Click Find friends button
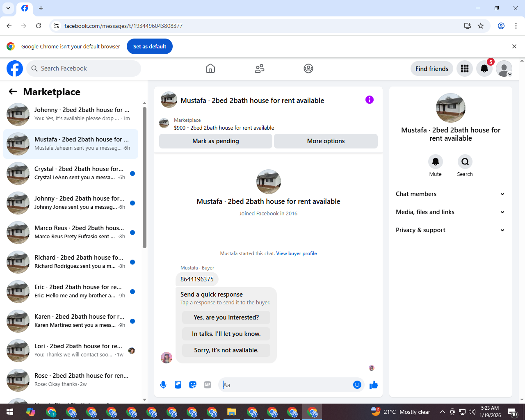 tap(432, 68)
